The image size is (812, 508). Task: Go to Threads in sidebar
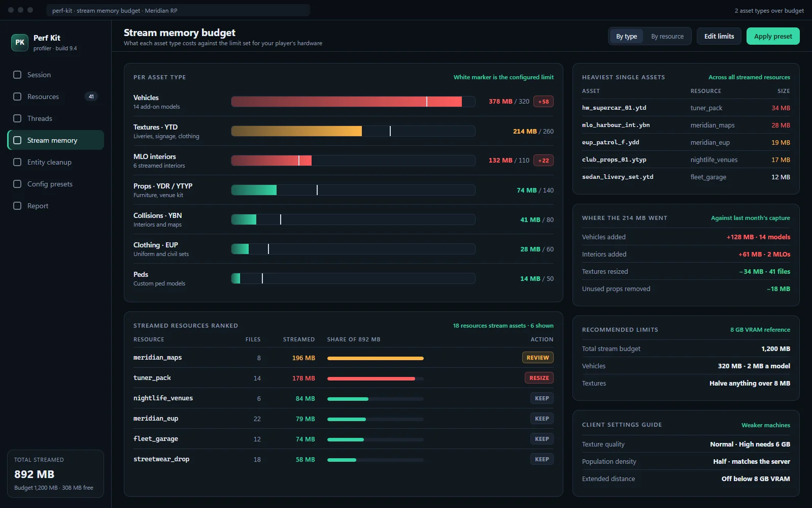pyautogui.click(x=56, y=118)
